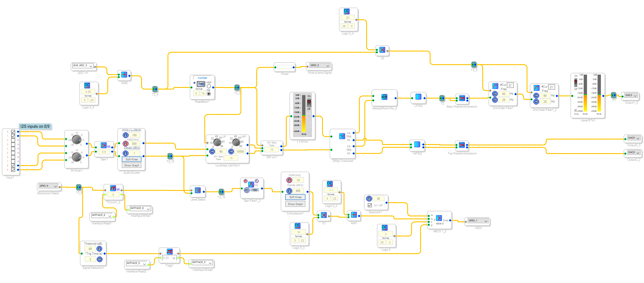Click the Logic 0_5 DC value field

coord(88,92)
